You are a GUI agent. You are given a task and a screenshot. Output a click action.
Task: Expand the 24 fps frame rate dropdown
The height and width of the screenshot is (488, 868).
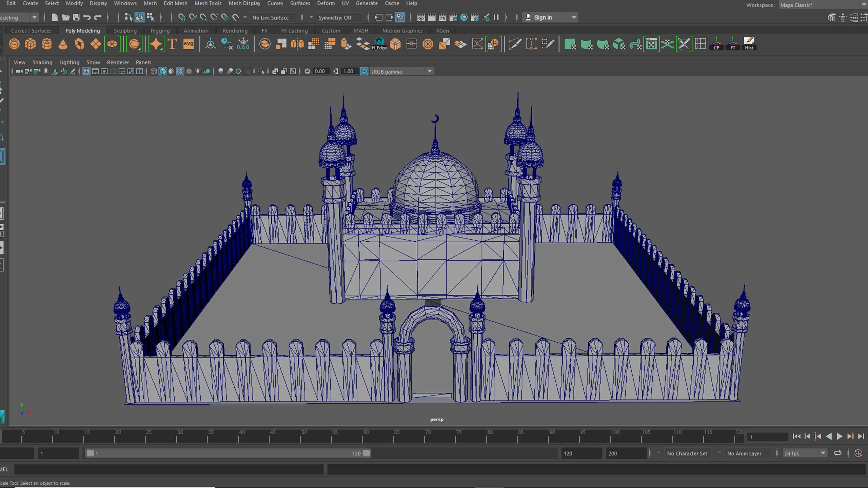pos(823,453)
